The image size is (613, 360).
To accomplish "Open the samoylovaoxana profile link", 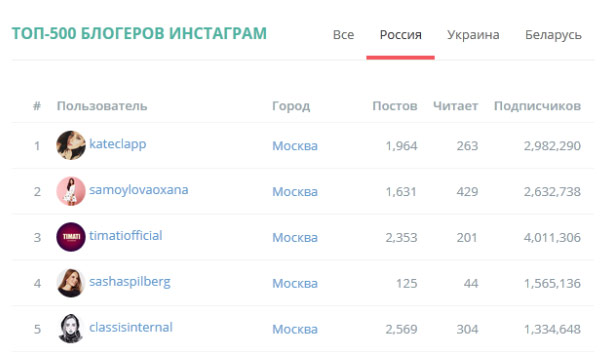I will tap(139, 190).
